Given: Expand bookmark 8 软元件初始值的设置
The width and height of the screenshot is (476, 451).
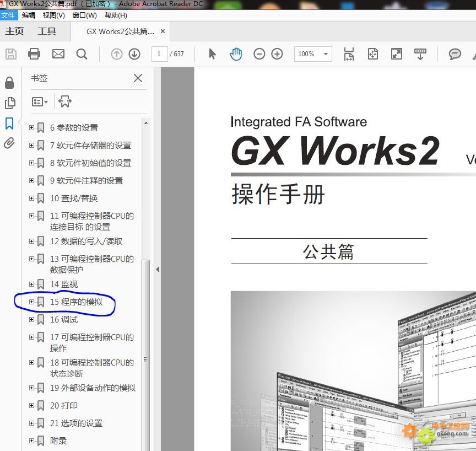Looking at the screenshot, I should click(31, 163).
